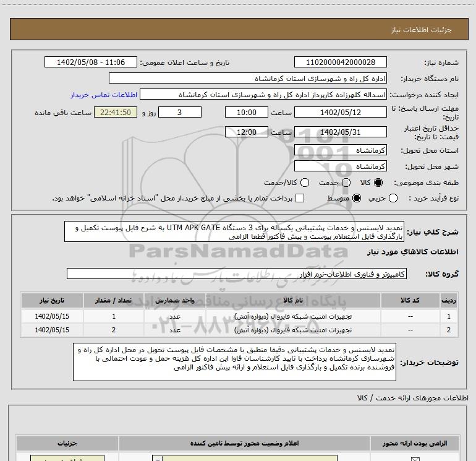Click the نام کالا column header
This screenshot has width=476, height=461.
(293, 300)
